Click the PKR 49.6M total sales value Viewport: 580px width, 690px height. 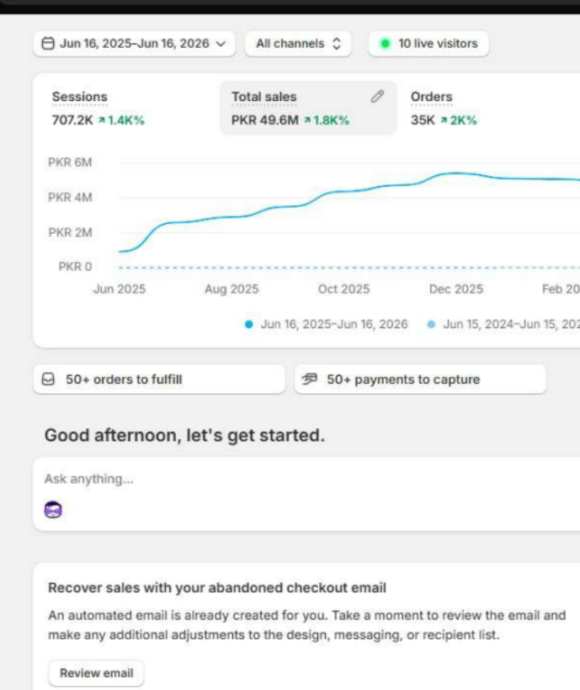coord(265,120)
